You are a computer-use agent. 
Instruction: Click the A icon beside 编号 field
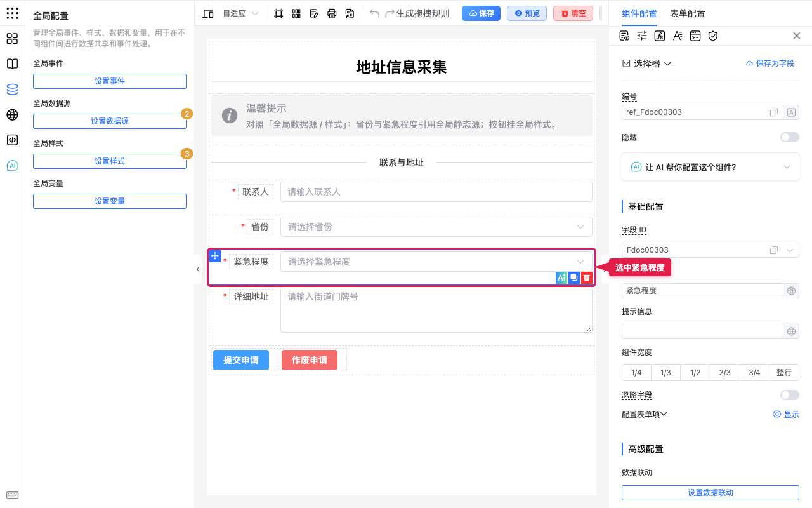click(x=791, y=112)
